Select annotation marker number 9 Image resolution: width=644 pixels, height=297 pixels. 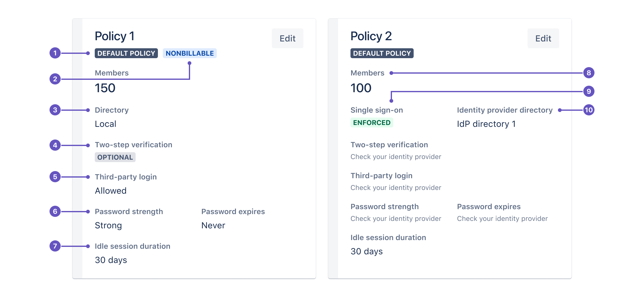(589, 91)
